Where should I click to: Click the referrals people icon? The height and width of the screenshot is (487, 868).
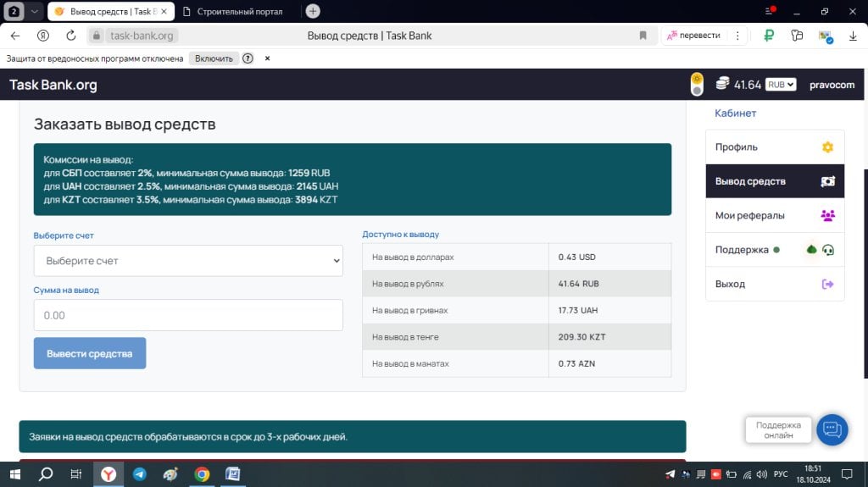point(827,216)
